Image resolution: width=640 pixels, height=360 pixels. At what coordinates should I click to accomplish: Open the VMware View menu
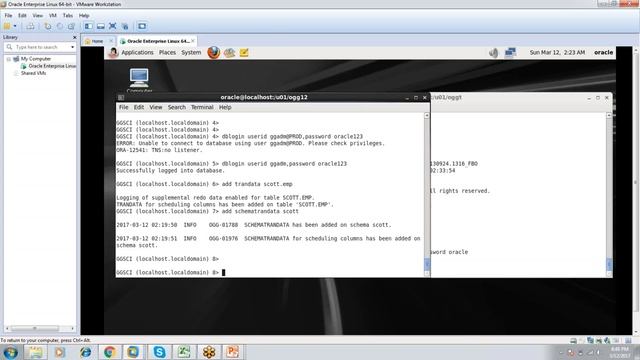(x=38, y=16)
